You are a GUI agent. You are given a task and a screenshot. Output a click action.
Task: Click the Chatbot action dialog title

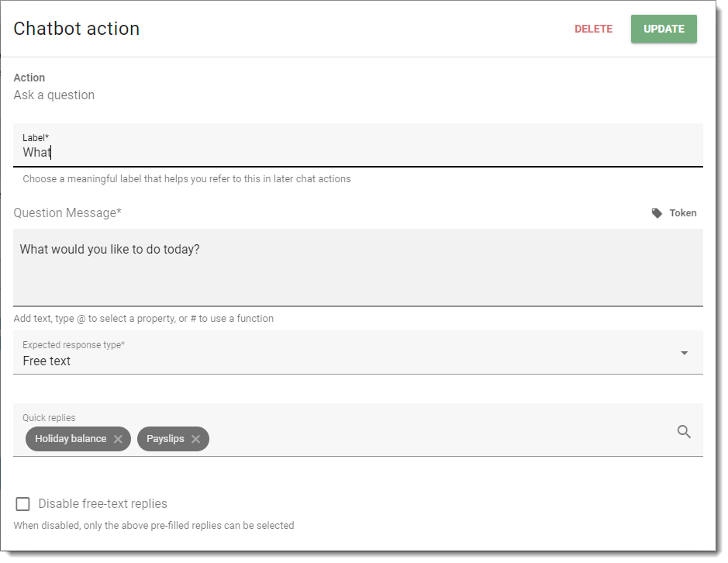77,29
